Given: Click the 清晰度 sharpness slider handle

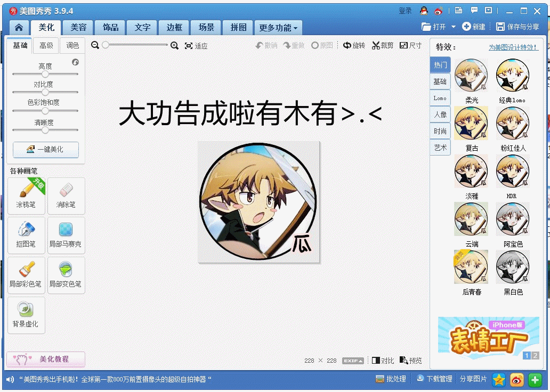Looking at the screenshot, I should pos(45,130).
